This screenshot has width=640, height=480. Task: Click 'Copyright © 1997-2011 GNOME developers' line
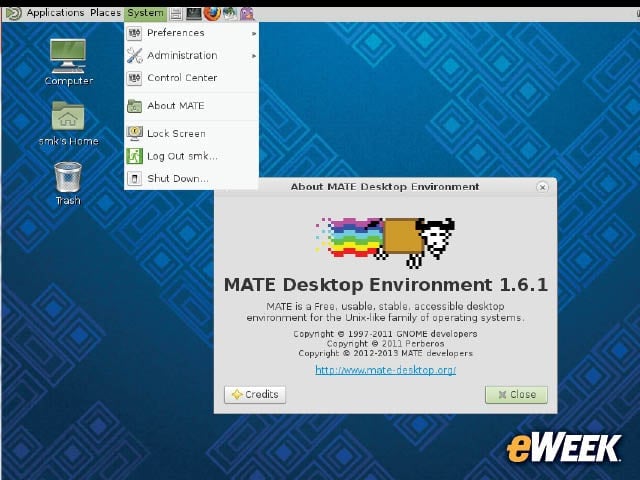pyautogui.click(x=385, y=334)
